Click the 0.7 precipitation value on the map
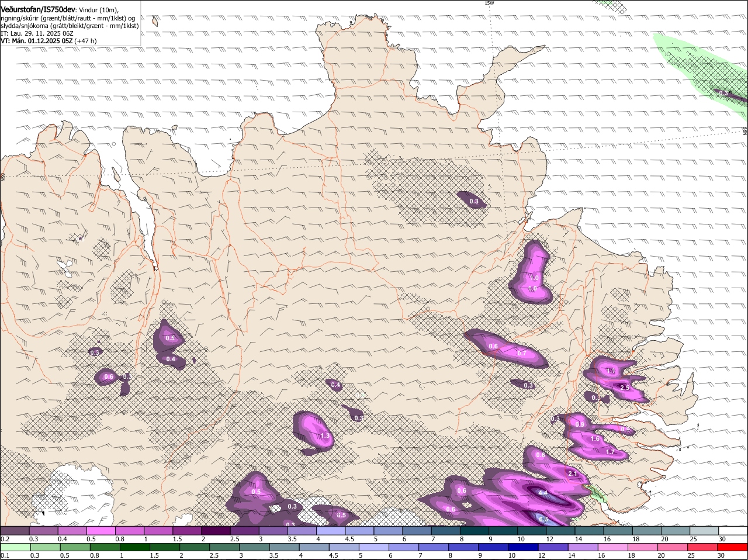748x560 pixels. [x=522, y=353]
